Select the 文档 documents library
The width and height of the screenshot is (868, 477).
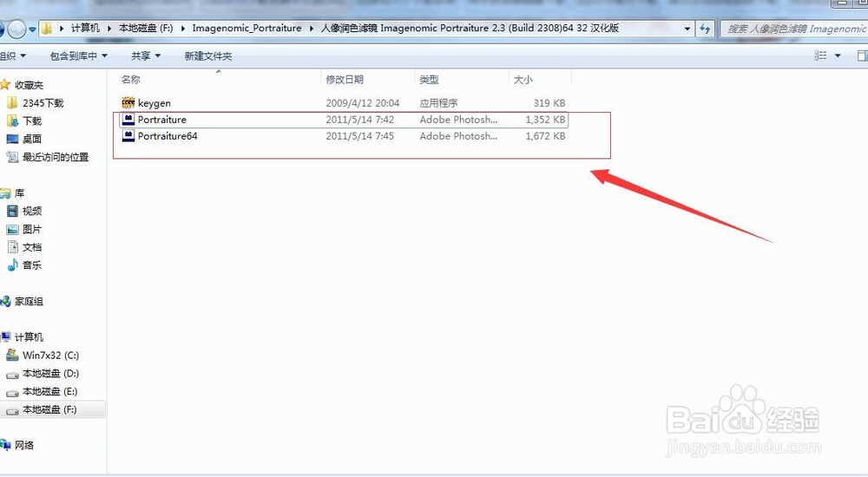coord(31,247)
